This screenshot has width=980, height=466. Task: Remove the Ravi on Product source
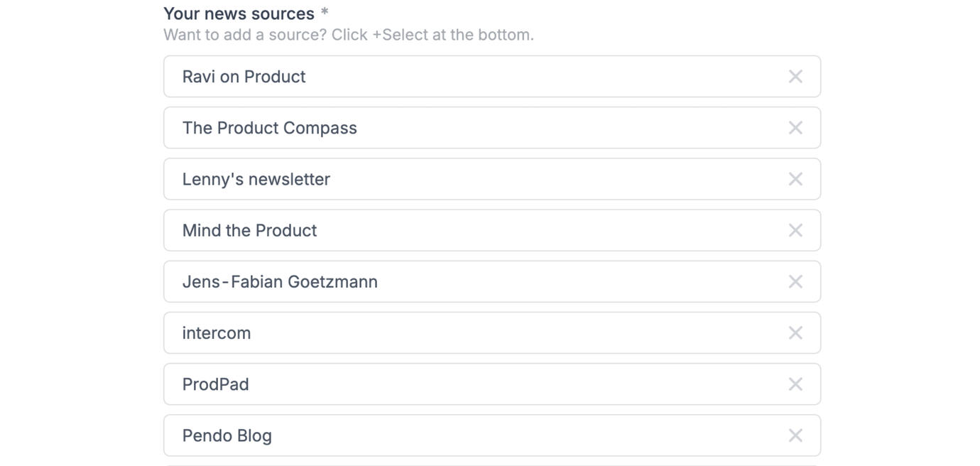(x=795, y=77)
